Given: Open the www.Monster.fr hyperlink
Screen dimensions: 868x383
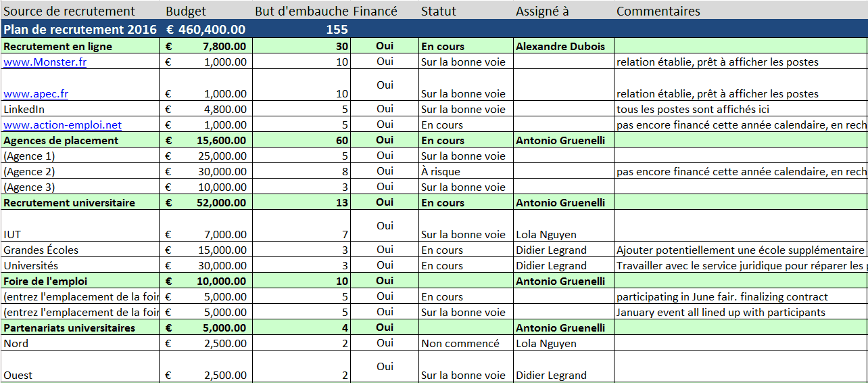Looking at the screenshot, I should (45, 62).
